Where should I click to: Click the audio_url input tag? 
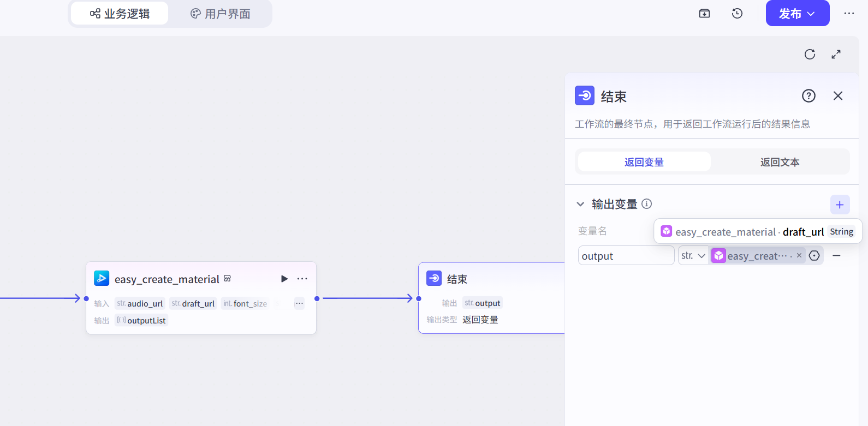coord(140,303)
